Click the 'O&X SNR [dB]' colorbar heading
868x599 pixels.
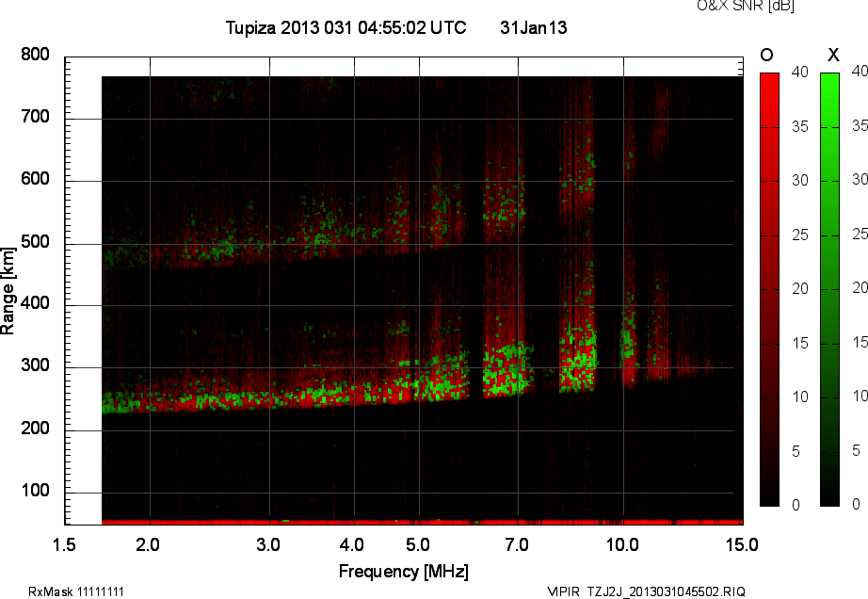(x=745, y=6)
